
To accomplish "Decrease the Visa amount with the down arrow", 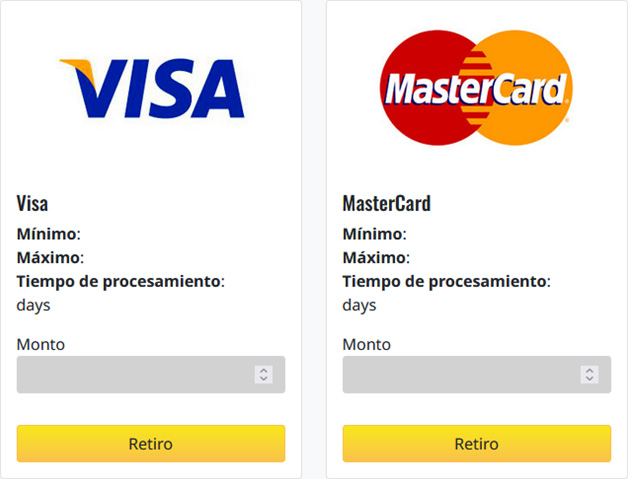I will pos(263,379).
